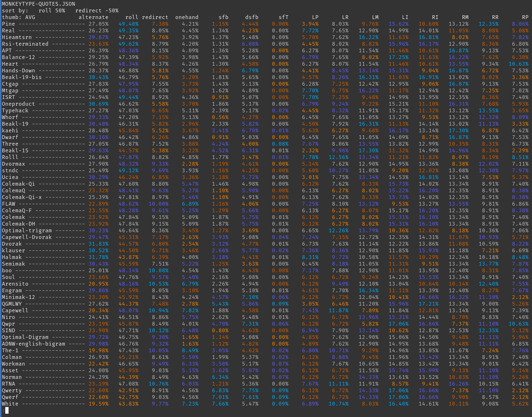Click the ADNW-english-bigram row name
Viewport: 532px width, 417px height.
pos(33,344)
